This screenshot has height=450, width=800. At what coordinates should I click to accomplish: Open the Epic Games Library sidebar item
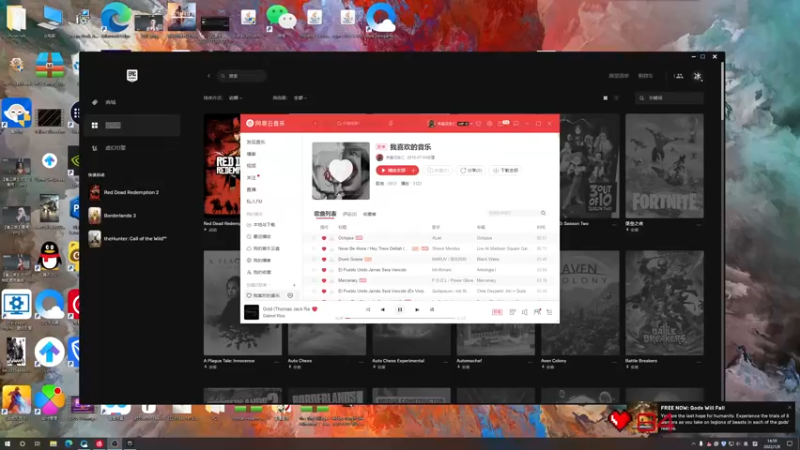tap(133, 125)
